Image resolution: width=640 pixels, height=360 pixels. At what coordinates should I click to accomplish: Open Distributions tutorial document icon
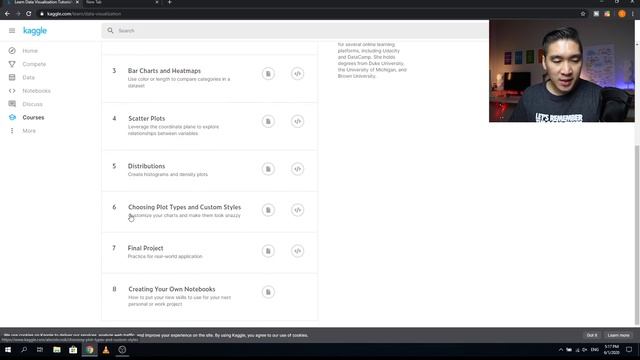point(268,169)
